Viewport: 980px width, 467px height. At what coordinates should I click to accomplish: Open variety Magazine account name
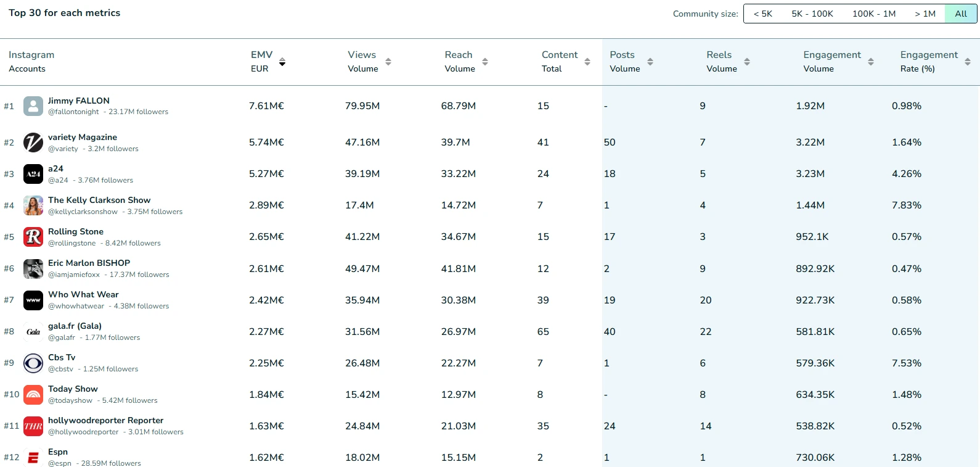pos(83,137)
